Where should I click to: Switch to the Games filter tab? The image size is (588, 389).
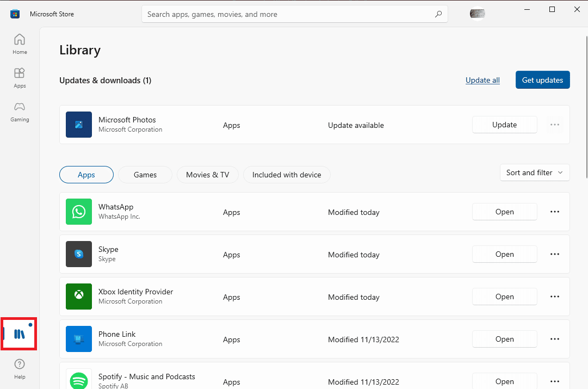tap(145, 175)
